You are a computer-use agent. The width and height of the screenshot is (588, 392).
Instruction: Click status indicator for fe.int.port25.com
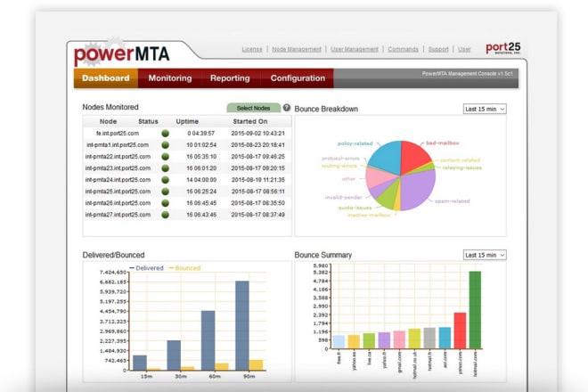[x=165, y=133]
